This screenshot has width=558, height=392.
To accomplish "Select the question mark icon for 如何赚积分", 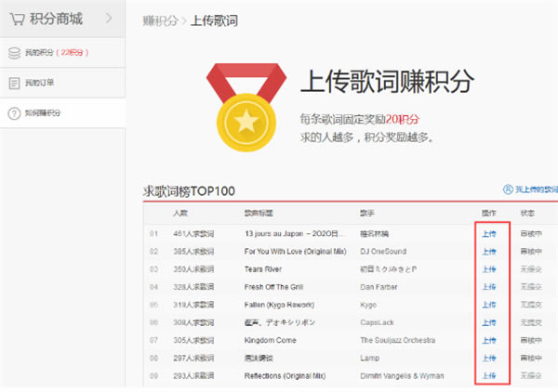I will (14, 113).
